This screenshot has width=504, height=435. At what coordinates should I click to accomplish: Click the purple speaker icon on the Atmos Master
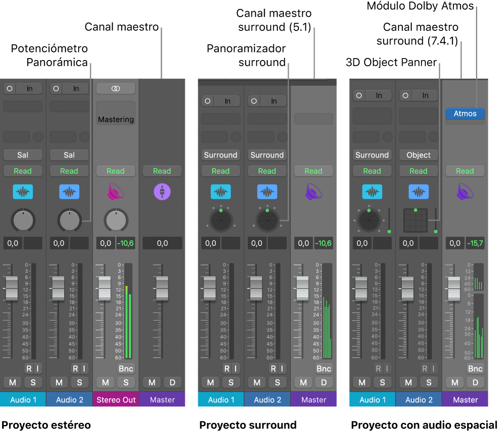(x=465, y=192)
